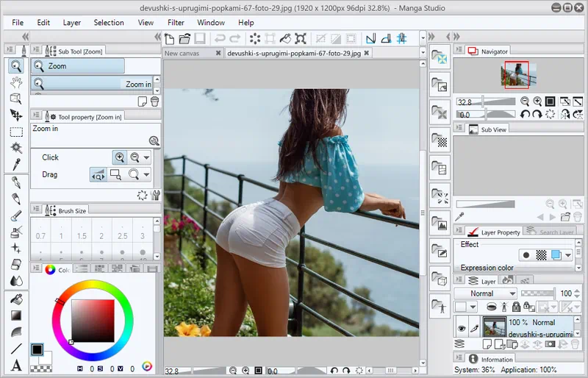The height and width of the screenshot is (378, 588).
Task: Expand the Click zoom options dropdown arrow
Action: [x=146, y=157]
